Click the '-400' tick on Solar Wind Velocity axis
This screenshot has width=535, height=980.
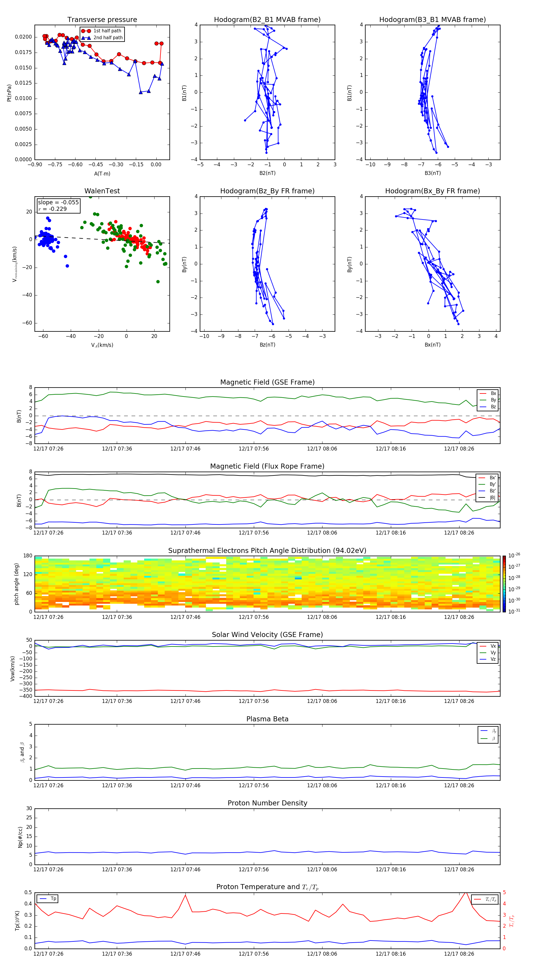coord(26,696)
